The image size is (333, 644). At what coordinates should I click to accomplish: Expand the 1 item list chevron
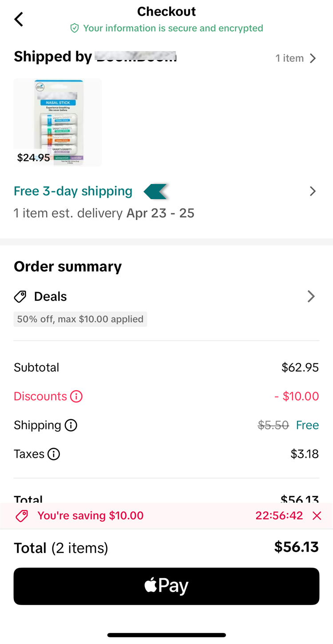(x=313, y=59)
